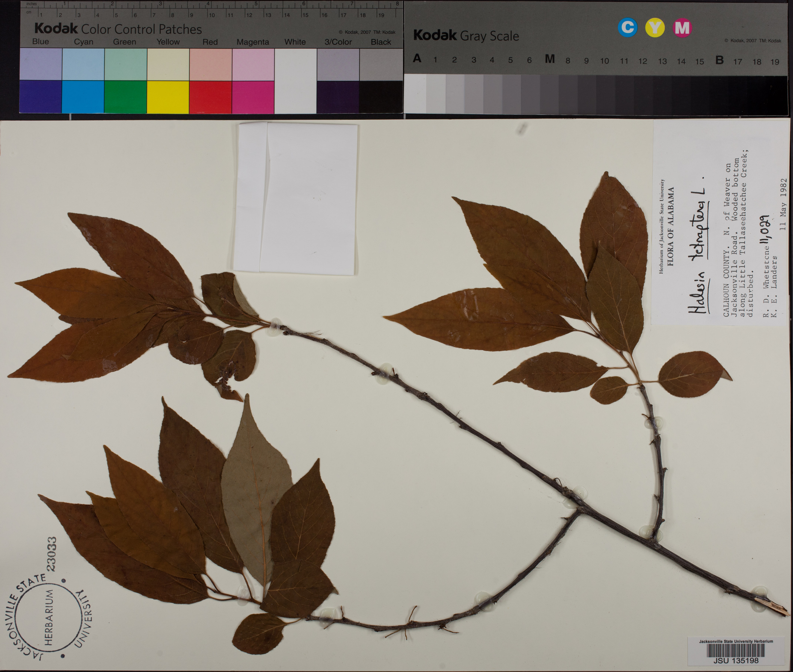Click gray scale letter 'M'
This screenshot has height=672, width=793.
tap(550, 59)
